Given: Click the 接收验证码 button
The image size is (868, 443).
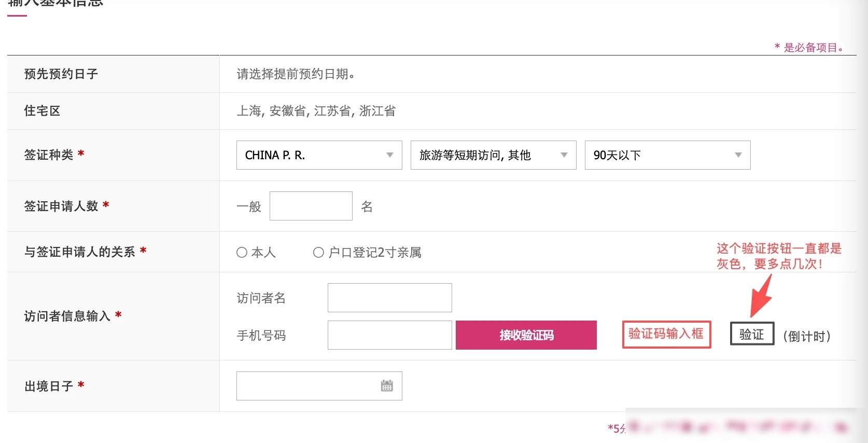Looking at the screenshot, I should click(526, 335).
